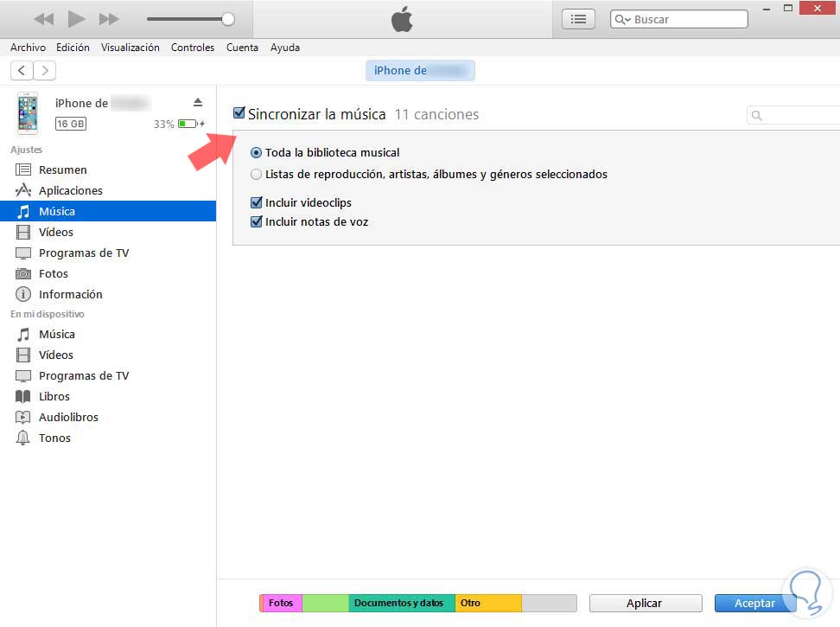This screenshot has width=840, height=627.
Task: Select Vídeos under Ajustes
Action: [x=108, y=232]
